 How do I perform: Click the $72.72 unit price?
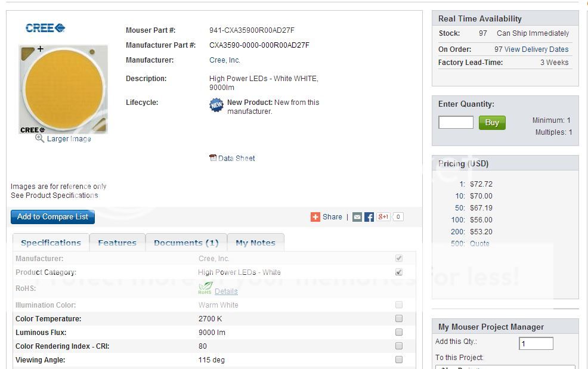coord(481,184)
